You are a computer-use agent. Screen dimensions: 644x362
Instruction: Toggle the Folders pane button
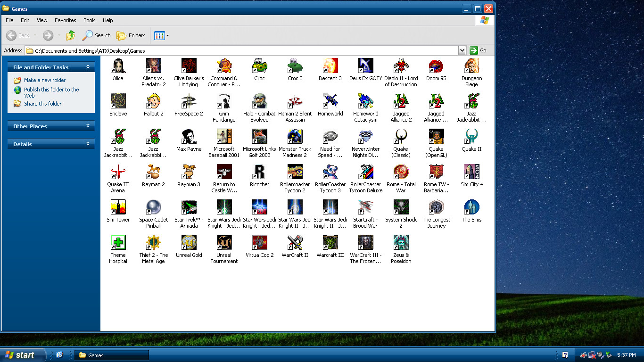pos(131,35)
